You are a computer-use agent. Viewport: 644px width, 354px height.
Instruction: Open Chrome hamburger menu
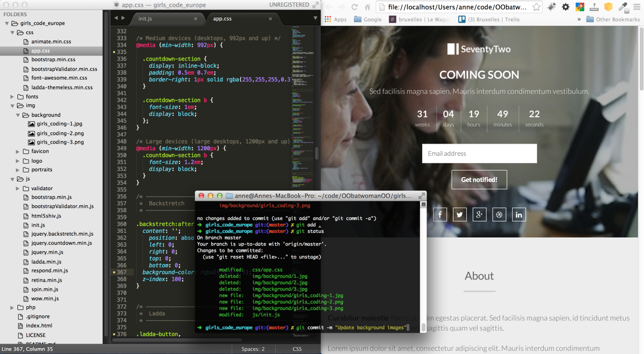(637, 7)
